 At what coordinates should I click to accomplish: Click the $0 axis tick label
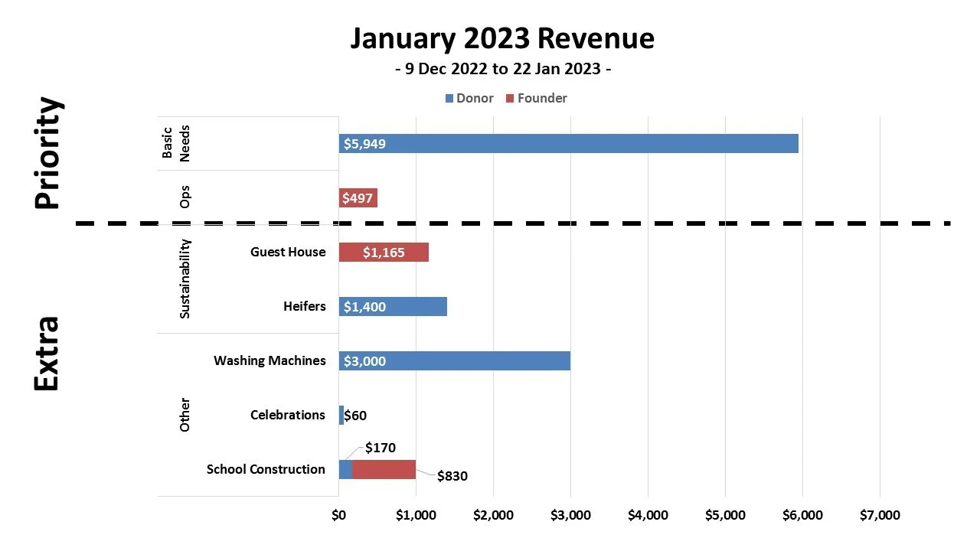(x=338, y=515)
